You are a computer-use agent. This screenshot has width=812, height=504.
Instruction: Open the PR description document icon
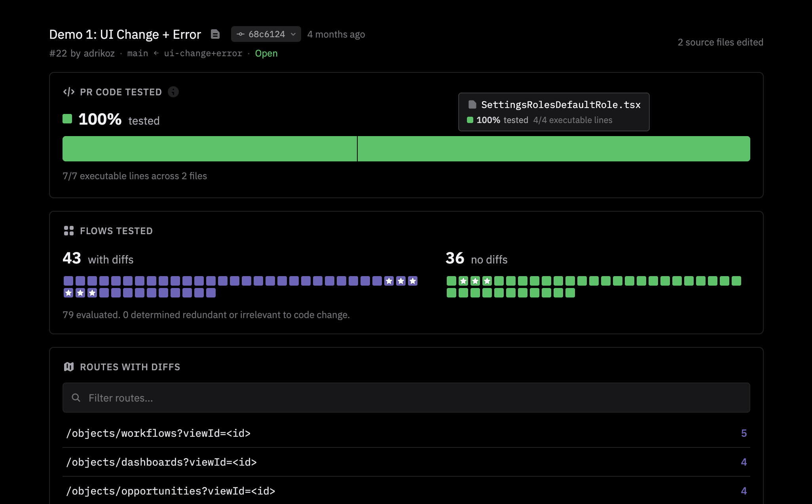pyautogui.click(x=215, y=34)
